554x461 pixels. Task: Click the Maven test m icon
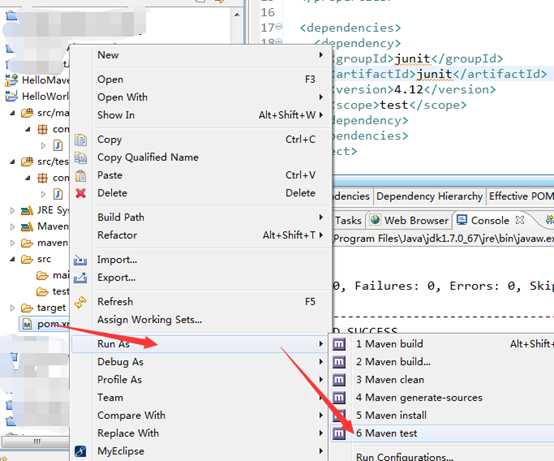(x=339, y=433)
